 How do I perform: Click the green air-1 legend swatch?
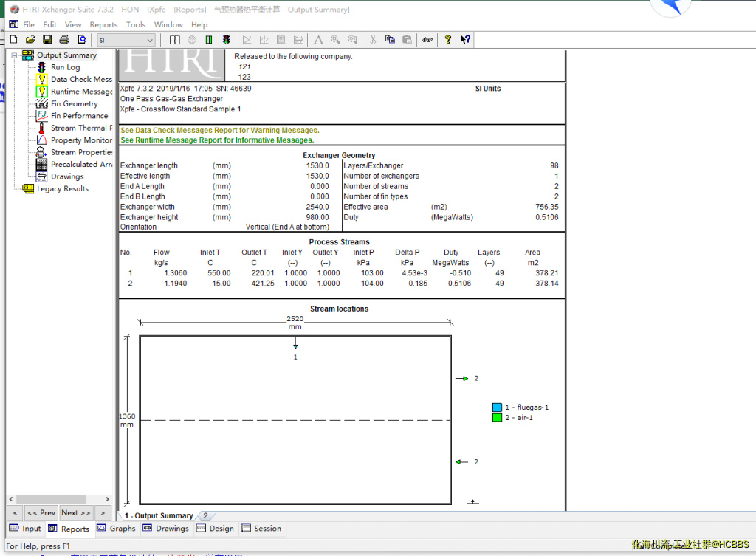pos(497,418)
